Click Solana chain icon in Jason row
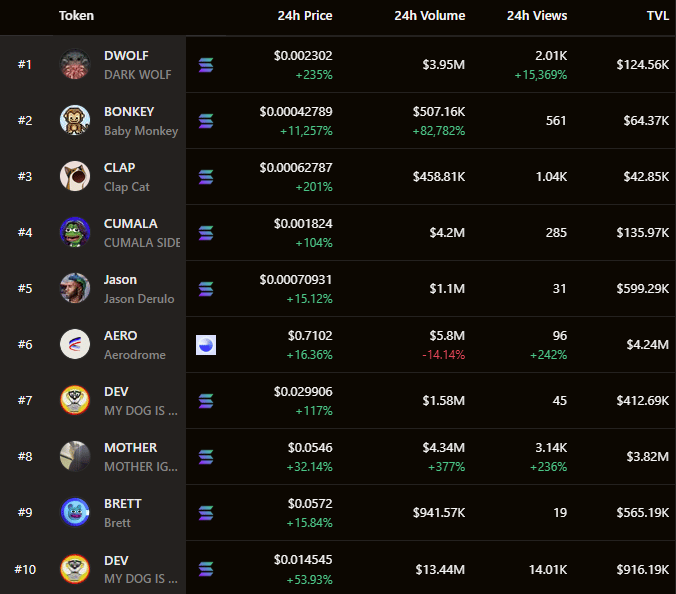Screen dimensions: 676x594 click(206, 289)
